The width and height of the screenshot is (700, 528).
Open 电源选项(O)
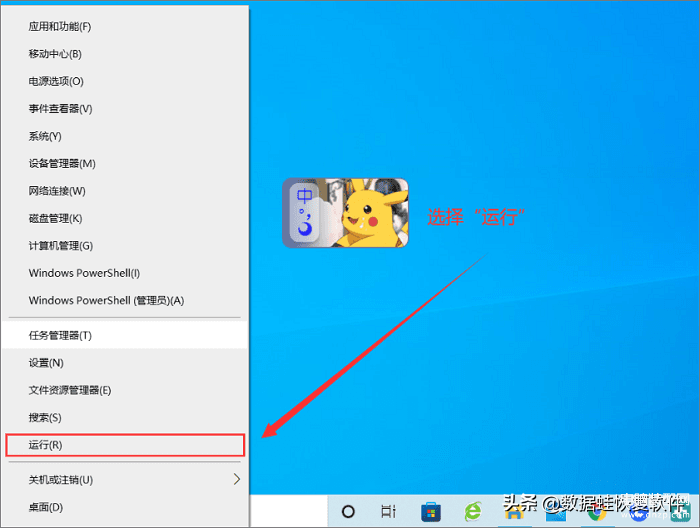(125, 81)
